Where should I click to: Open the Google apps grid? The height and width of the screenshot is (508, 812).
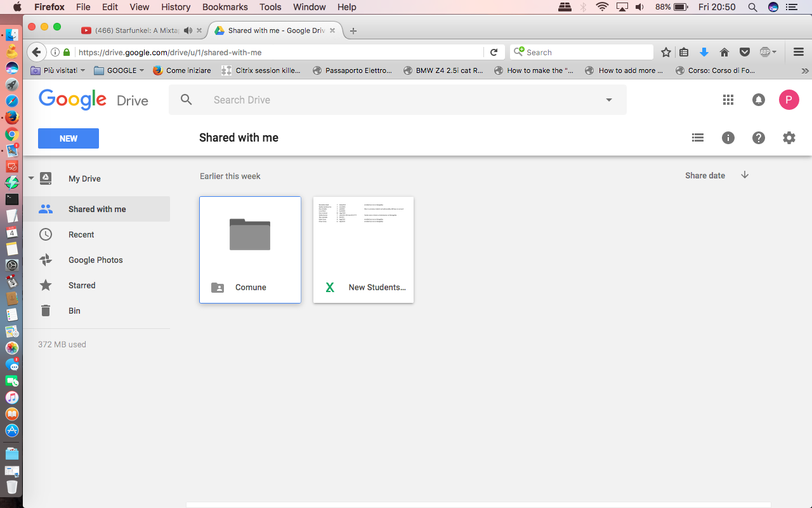click(728, 100)
